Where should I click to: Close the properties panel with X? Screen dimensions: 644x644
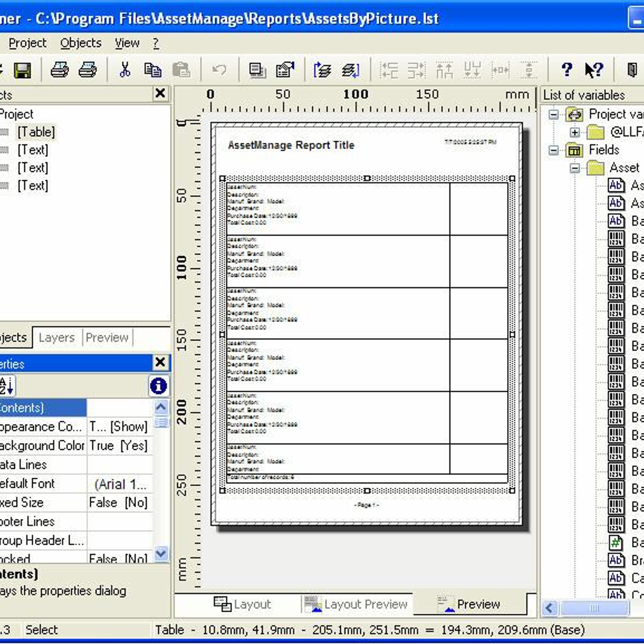160,362
